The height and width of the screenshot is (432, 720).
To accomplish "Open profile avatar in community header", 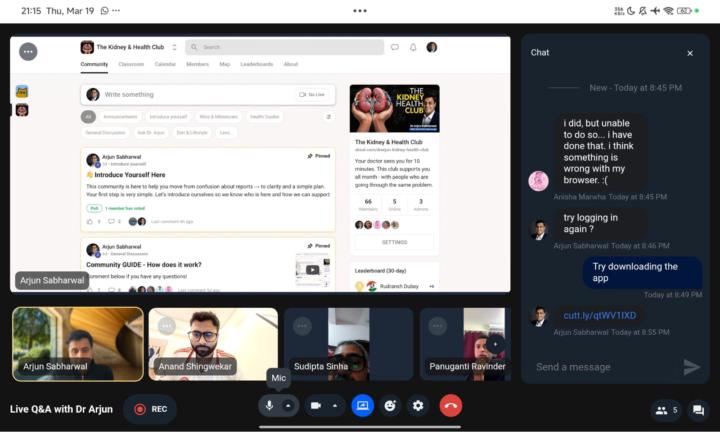I will click(432, 47).
